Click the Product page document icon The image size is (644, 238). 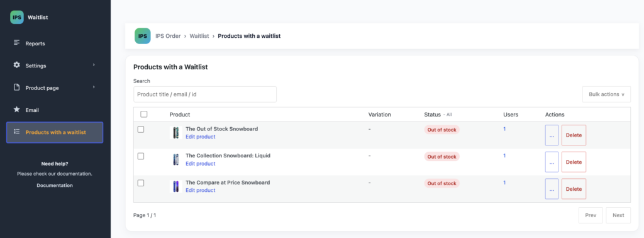tap(16, 87)
